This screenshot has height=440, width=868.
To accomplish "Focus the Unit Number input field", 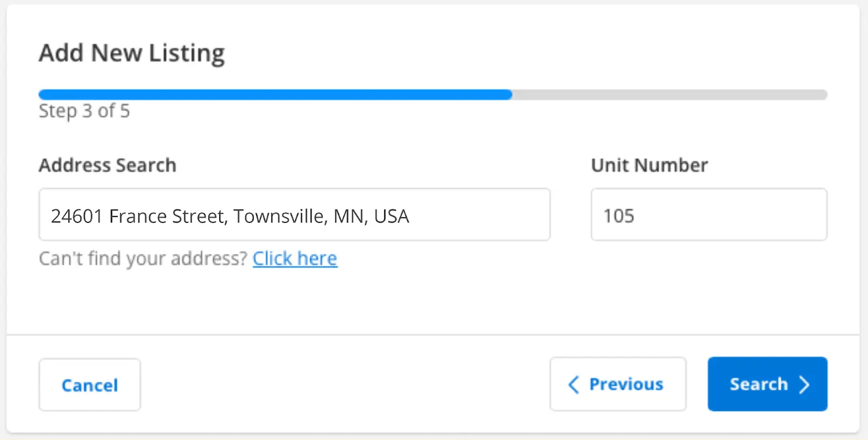I will click(709, 214).
